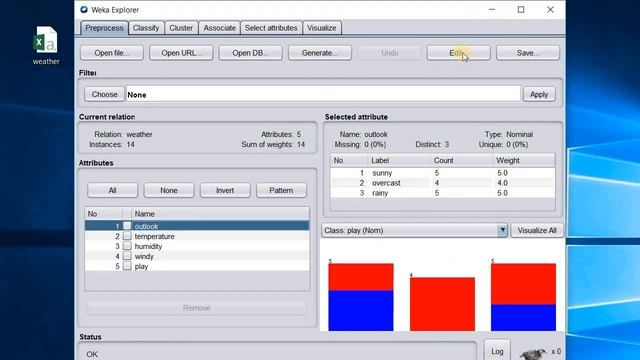Select All attributes button
The width and height of the screenshot is (640, 360).
tap(112, 190)
